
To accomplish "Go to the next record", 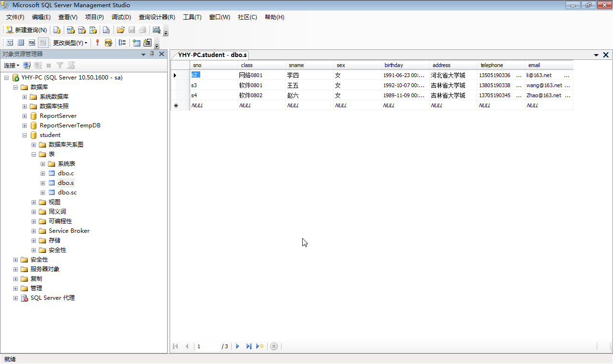I will pos(238,346).
